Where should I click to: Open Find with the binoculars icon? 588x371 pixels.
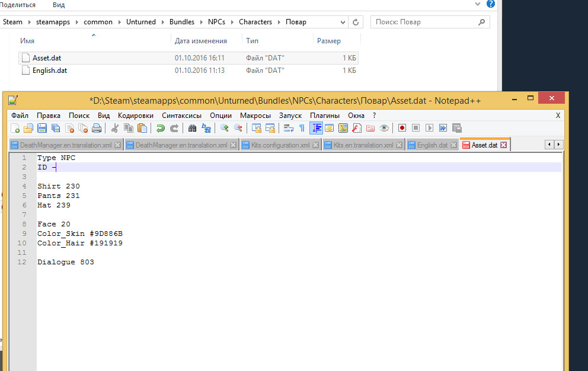click(x=193, y=128)
